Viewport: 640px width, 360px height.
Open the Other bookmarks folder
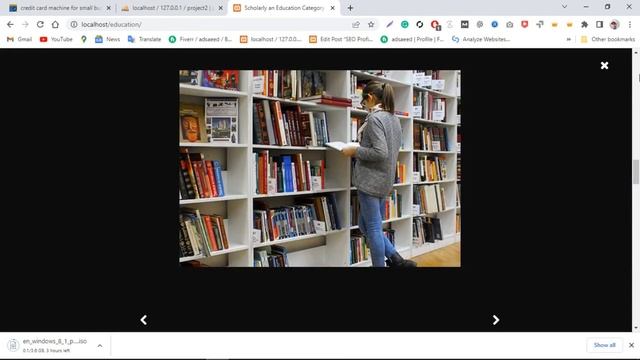click(x=608, y=39)
